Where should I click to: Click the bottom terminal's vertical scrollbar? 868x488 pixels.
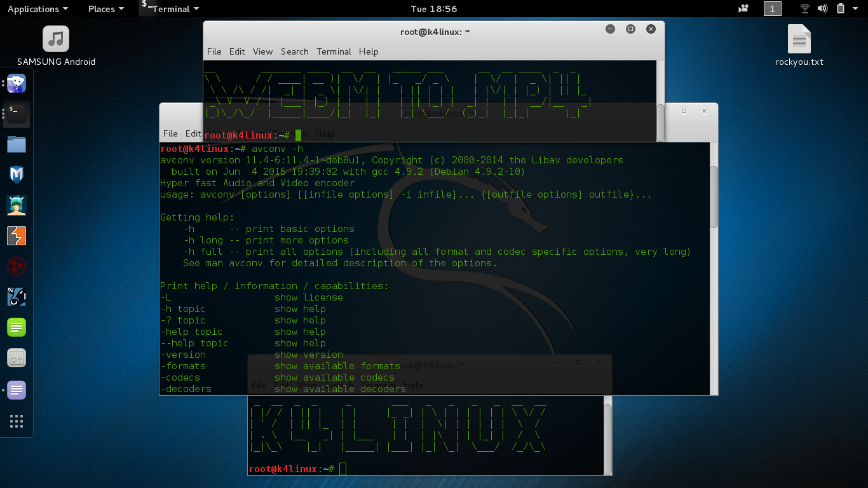(607, 438)
